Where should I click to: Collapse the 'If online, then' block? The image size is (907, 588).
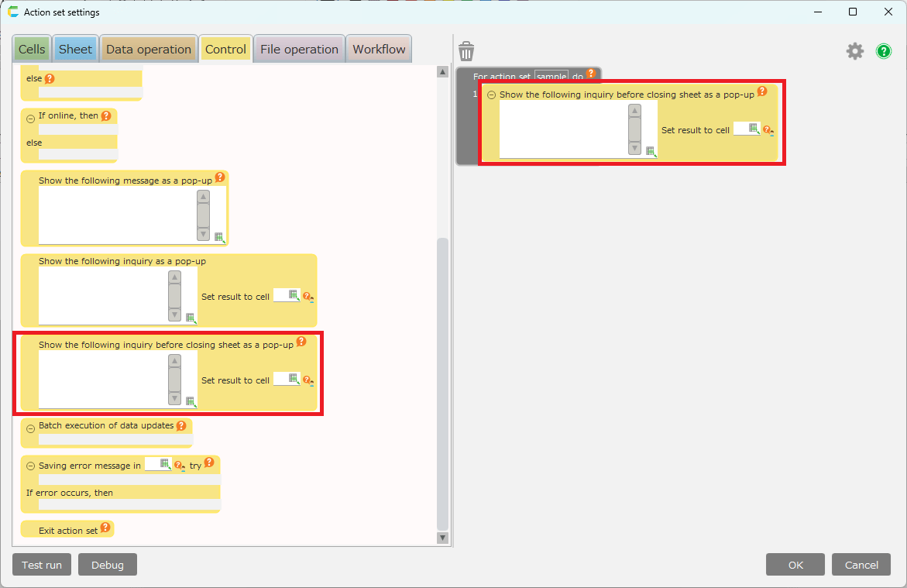pos(31,119)
